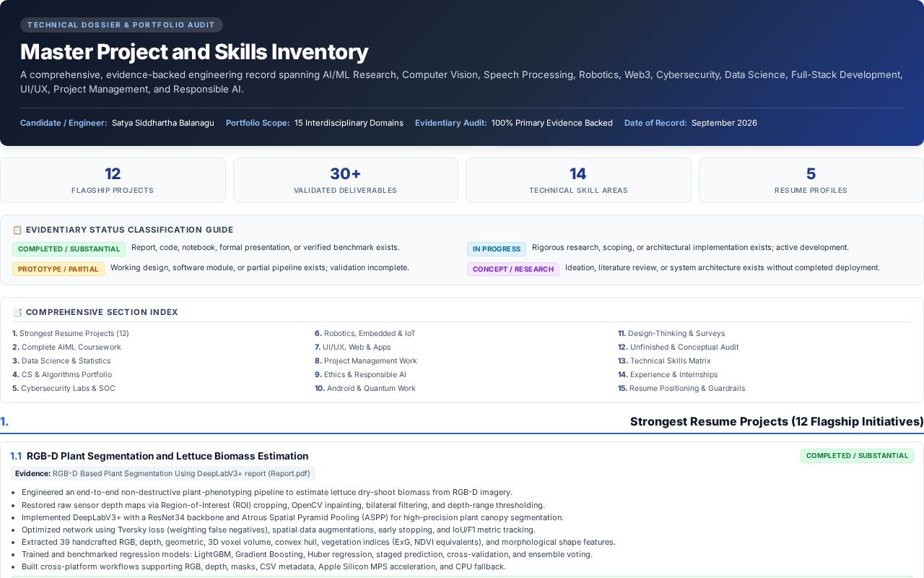
Task: Click the Completed / Substantial badge on project 1.1
Action: click(857, 456)
